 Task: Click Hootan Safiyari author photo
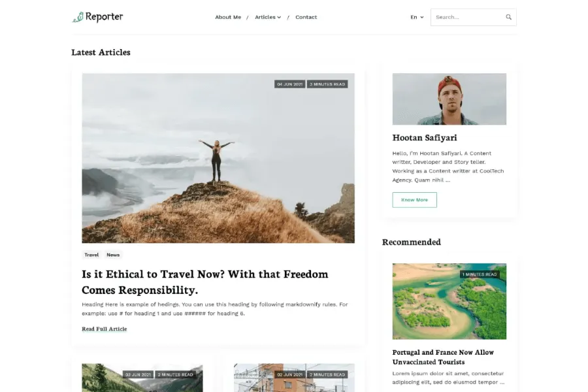[x=449, y=99]
